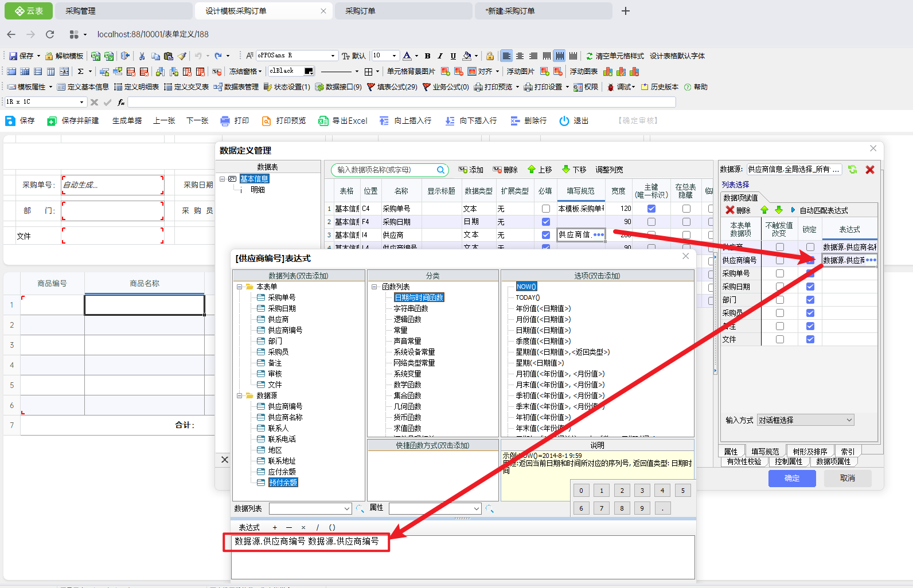Click the Sum (Σ) formula icon
The height and width of the screenshot is (588, 913).
pos(80,72)
